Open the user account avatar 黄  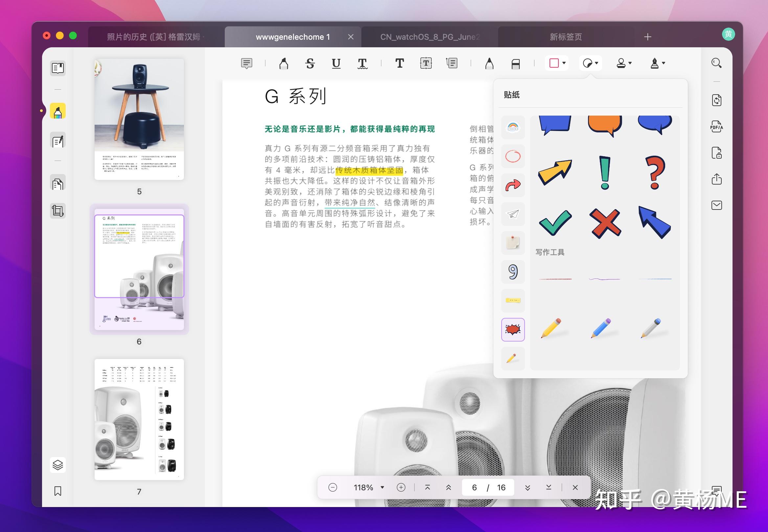tap(728, 34)
